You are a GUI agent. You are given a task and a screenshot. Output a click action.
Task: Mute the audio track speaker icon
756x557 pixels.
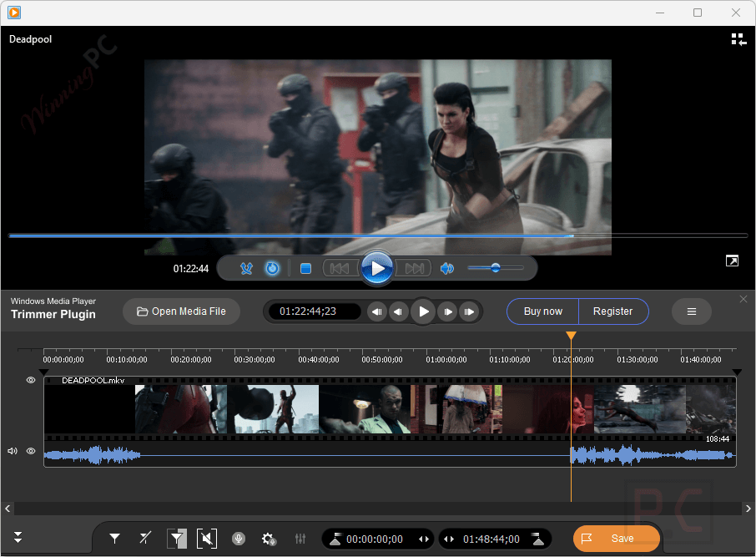[13, 451]
